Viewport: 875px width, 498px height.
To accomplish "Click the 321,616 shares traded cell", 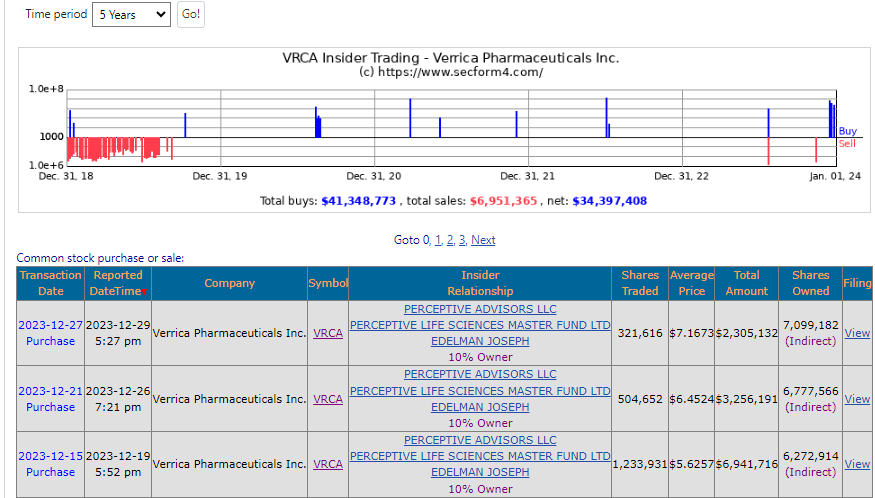I will click(x=640, y=333).
